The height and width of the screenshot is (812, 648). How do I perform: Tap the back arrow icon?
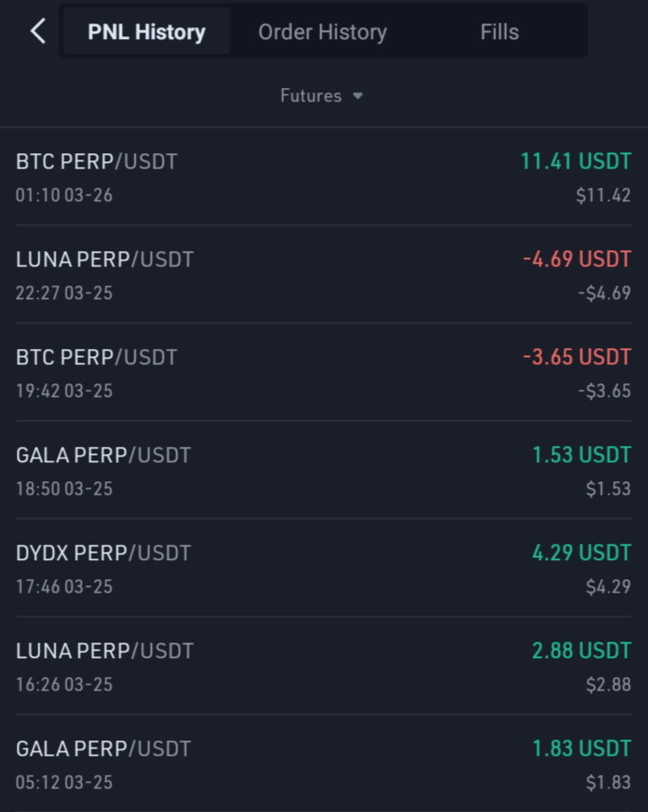pyautogui.click(x=38, y=31)
